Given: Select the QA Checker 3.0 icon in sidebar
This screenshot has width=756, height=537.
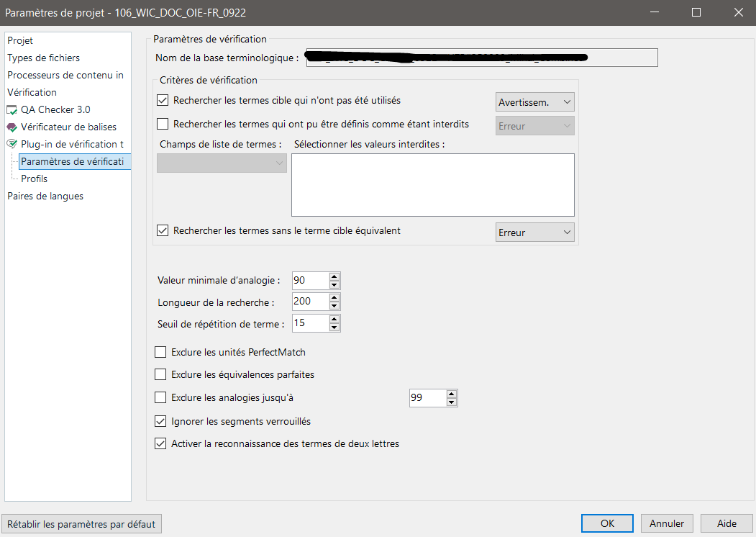Looking at the screenshot, I should [13, 109].
